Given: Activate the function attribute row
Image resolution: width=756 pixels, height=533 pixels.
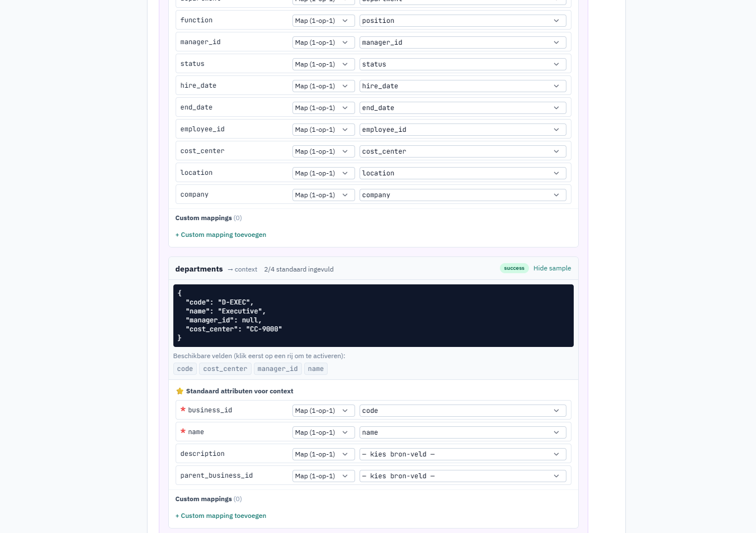Looking at the screenshot, I should (x=373, y=21).
